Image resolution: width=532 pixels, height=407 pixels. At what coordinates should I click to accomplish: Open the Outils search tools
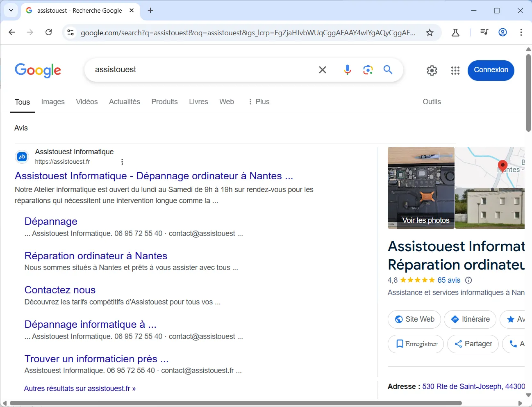[432, 102]
